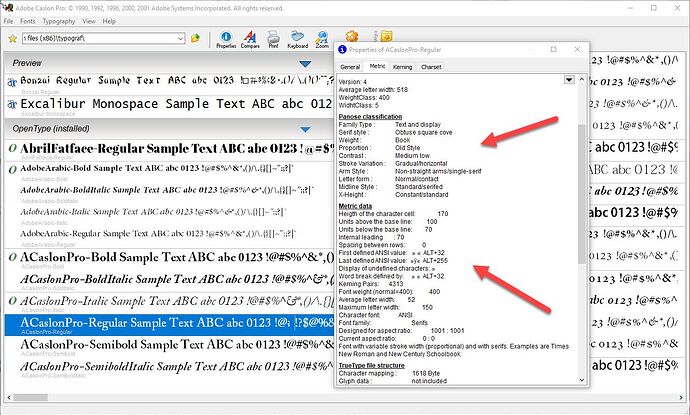Select the General tab in Properties
The image size is (690, 415).
pos(350,67)
